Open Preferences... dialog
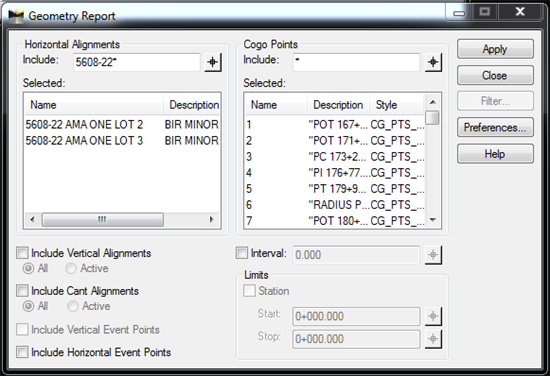 coord(495,127)
